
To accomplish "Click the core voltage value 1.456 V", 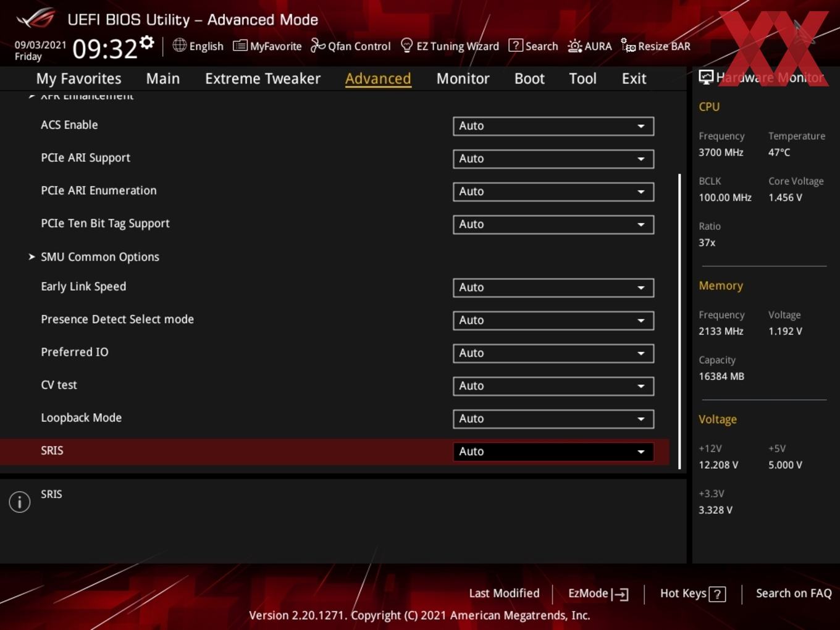I will pos(785,198).
